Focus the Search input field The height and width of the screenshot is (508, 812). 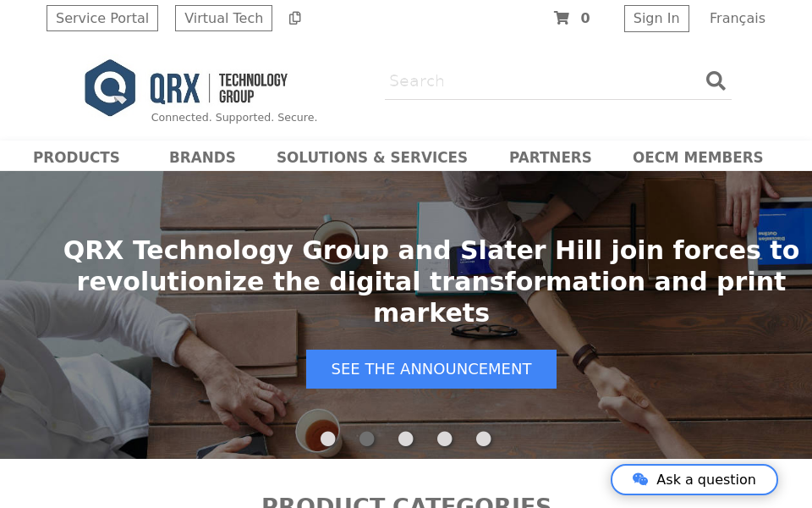[544, 81]
